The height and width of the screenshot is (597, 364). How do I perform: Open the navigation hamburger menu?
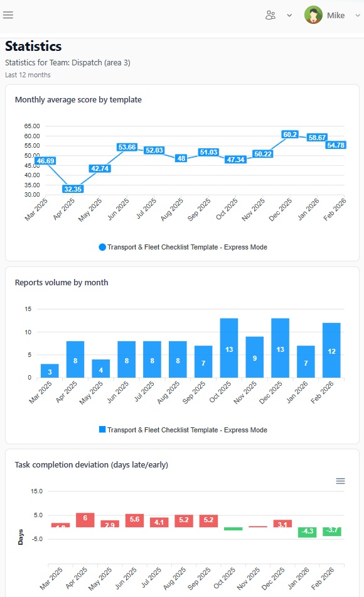click(8, 15)
